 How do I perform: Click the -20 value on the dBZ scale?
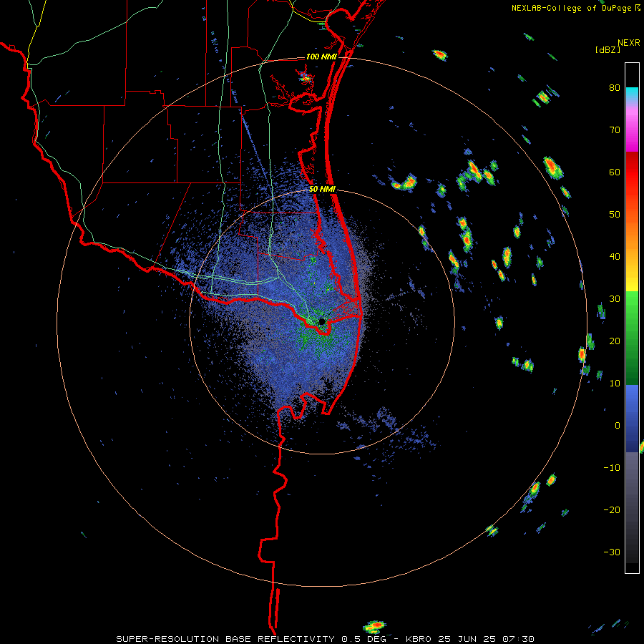(x=612, y=509)
